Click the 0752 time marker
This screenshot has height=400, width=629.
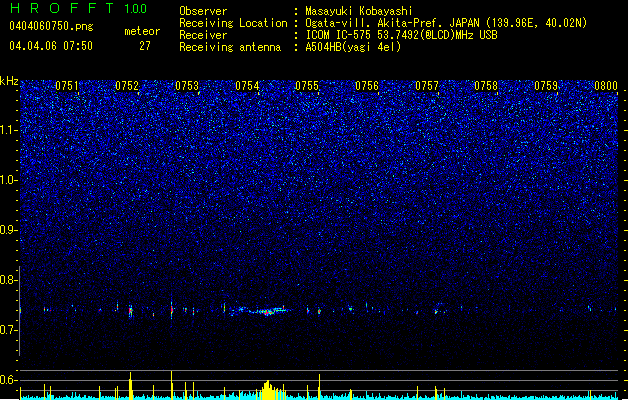(127, 86)
